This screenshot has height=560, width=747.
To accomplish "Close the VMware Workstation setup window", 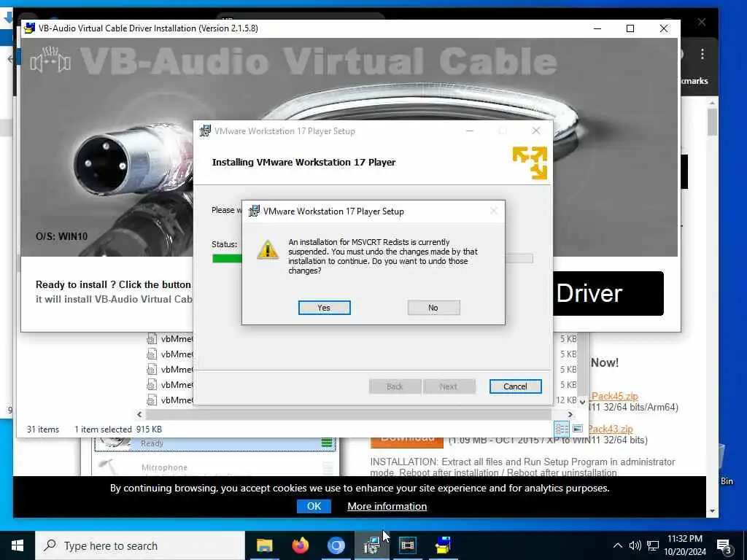I will (x=536, y=131).
